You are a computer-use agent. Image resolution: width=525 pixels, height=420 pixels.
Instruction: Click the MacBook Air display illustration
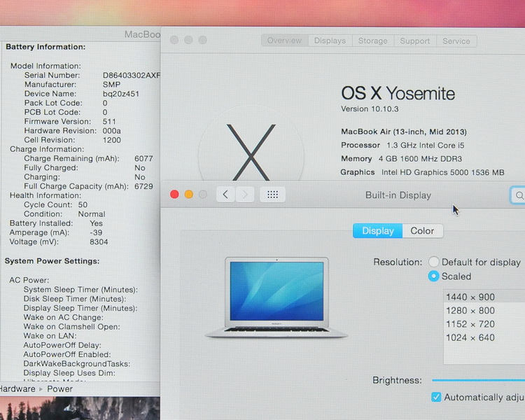point(276,297)
